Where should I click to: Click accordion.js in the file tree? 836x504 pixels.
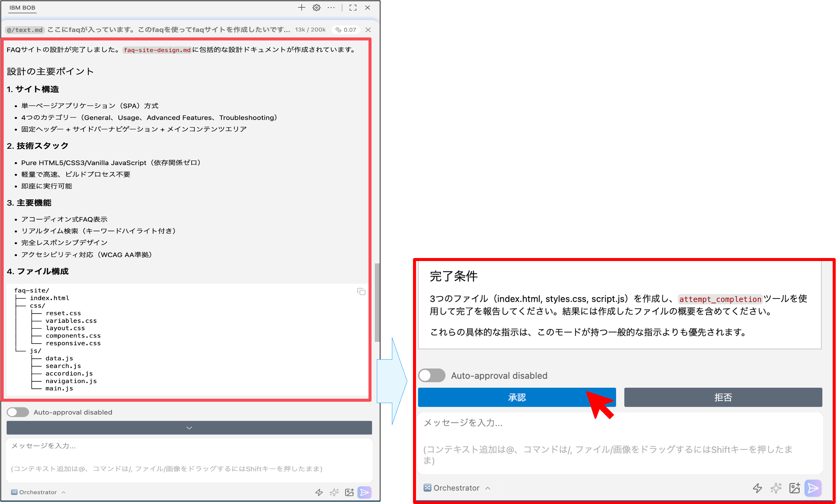pyautogui.click(x=69, y=373)
